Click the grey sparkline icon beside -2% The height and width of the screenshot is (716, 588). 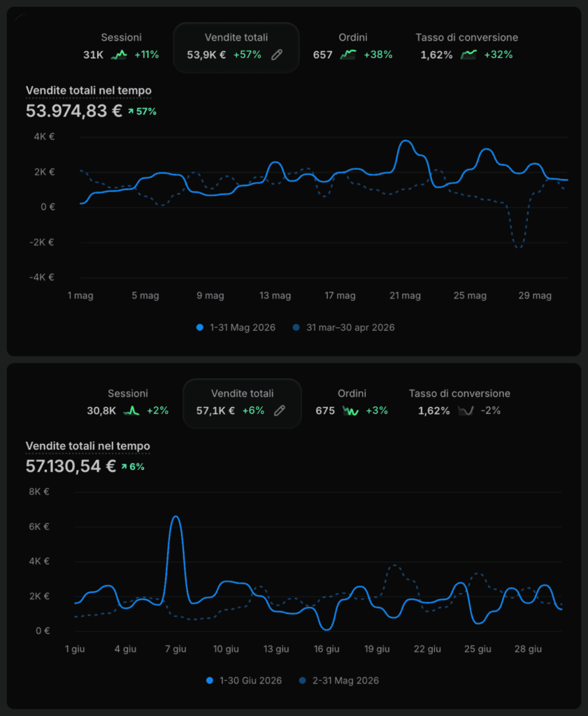[x=466, y=410]
